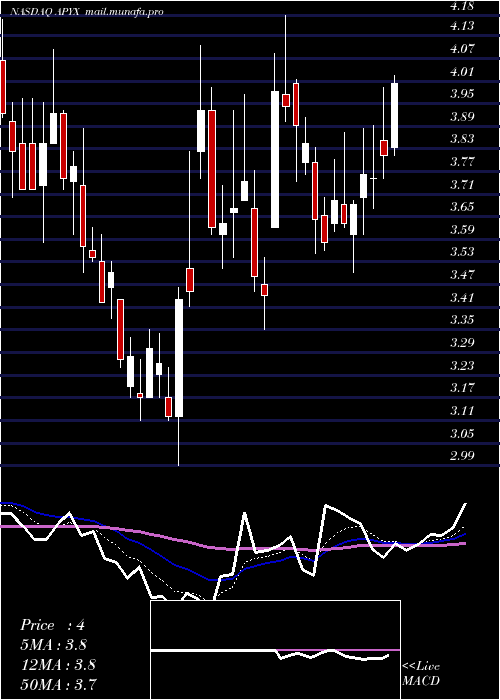Viewport: 500px width, 700px height.
Task: Click the 3.59 price axis label
Action: (x=462, y=229)
